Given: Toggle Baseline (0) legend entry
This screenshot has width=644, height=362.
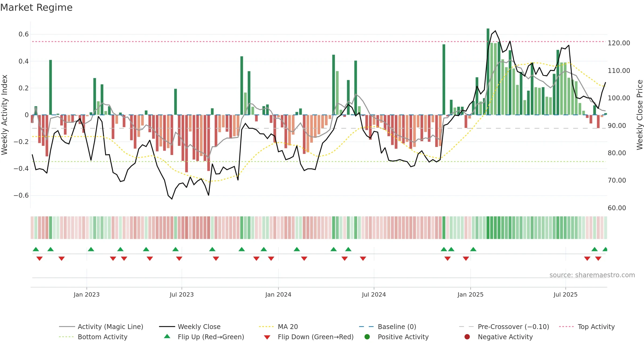Looking at the screenshot, I should click(387, 327).
